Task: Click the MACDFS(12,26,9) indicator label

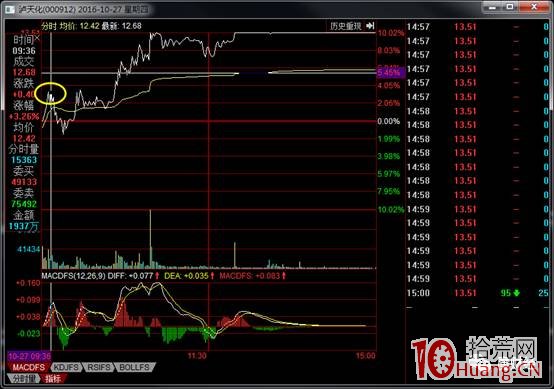Action: pos(73,276)
